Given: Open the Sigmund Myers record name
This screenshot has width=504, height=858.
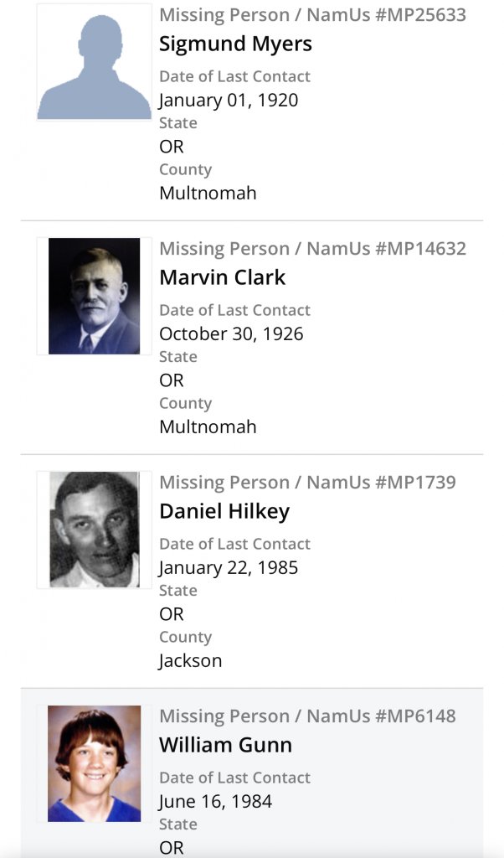Looking at the screenshot, I should point(235,44).
